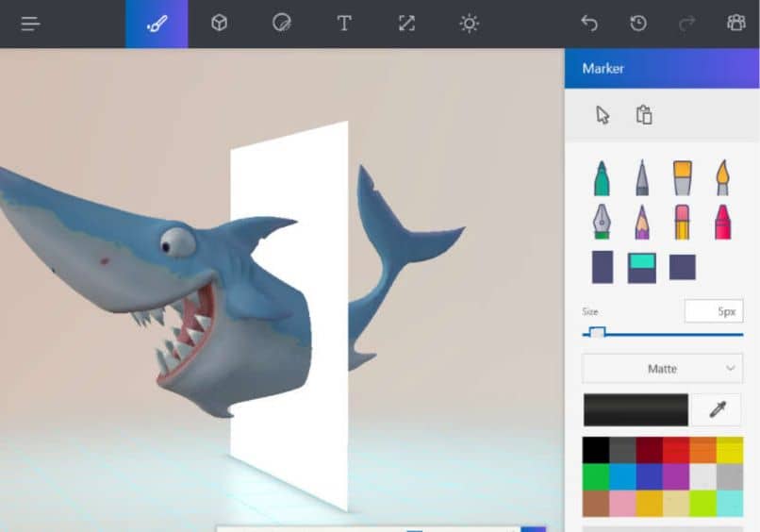Pick the aqua color swatch
This screenshot has width=760, height=532.
click(x=730, y=504)
